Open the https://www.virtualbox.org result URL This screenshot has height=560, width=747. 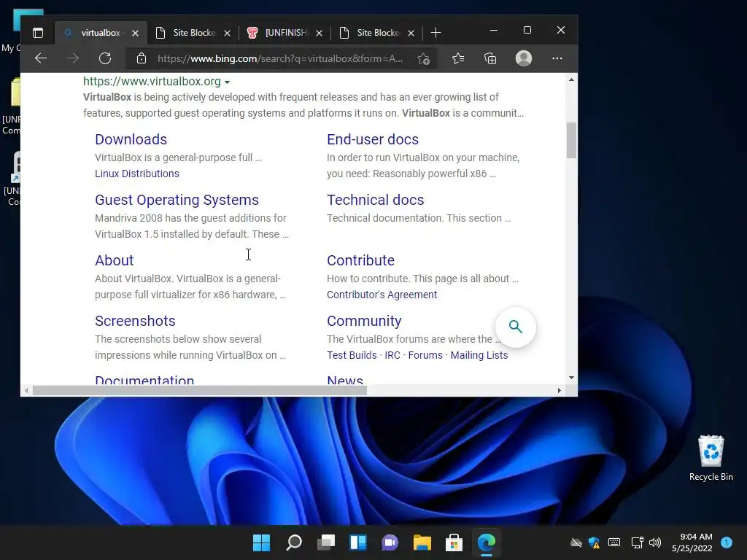pyautogui.click(x=152, y=81)
